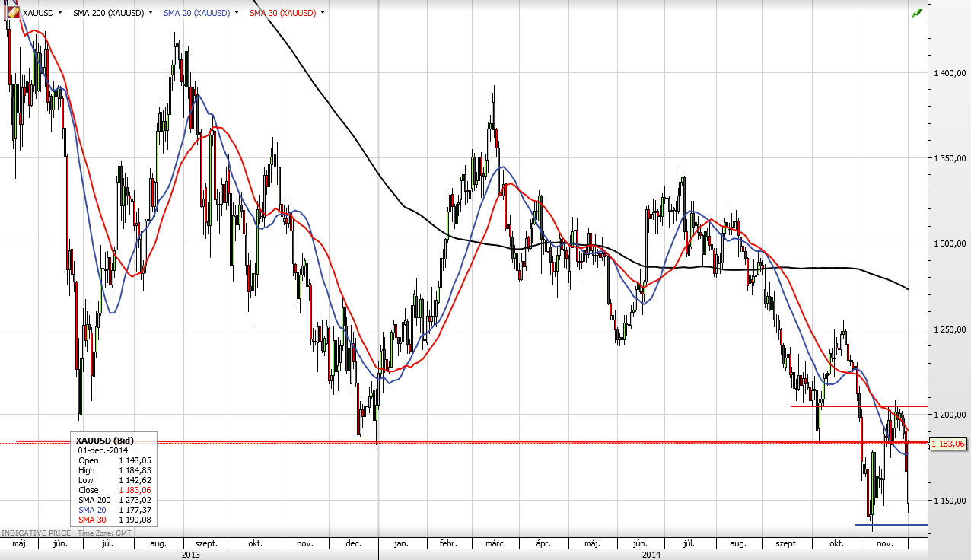Click the green arrow icon at top right
This screenshot has height=560, width=971.
(917, 13)
